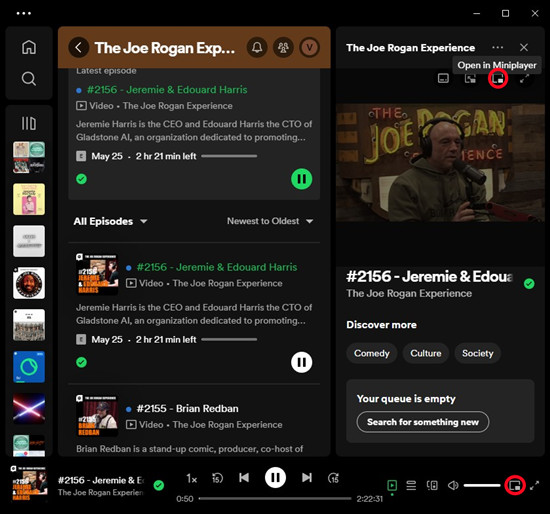Skip forward 15 seconds

click(333, 478)
